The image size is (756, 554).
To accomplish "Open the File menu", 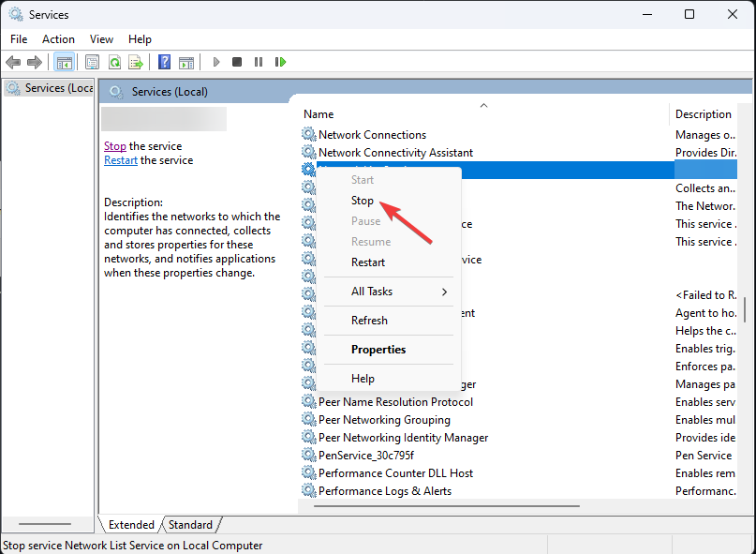I will (x=19, y=39).
